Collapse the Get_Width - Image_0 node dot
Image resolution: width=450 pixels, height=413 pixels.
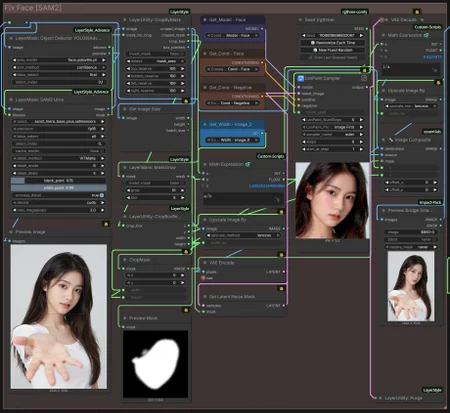[205, 124]
